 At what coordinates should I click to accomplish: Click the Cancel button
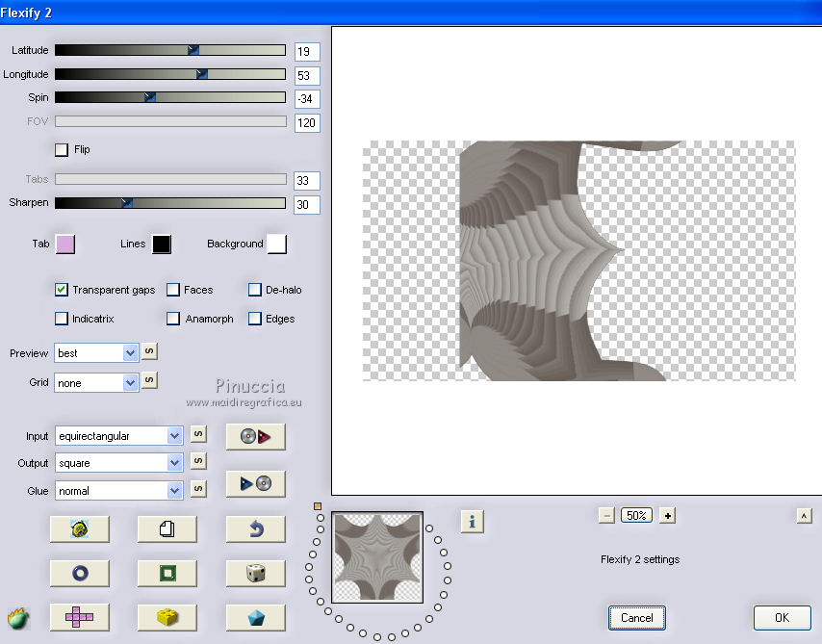[x=637, y=618]
